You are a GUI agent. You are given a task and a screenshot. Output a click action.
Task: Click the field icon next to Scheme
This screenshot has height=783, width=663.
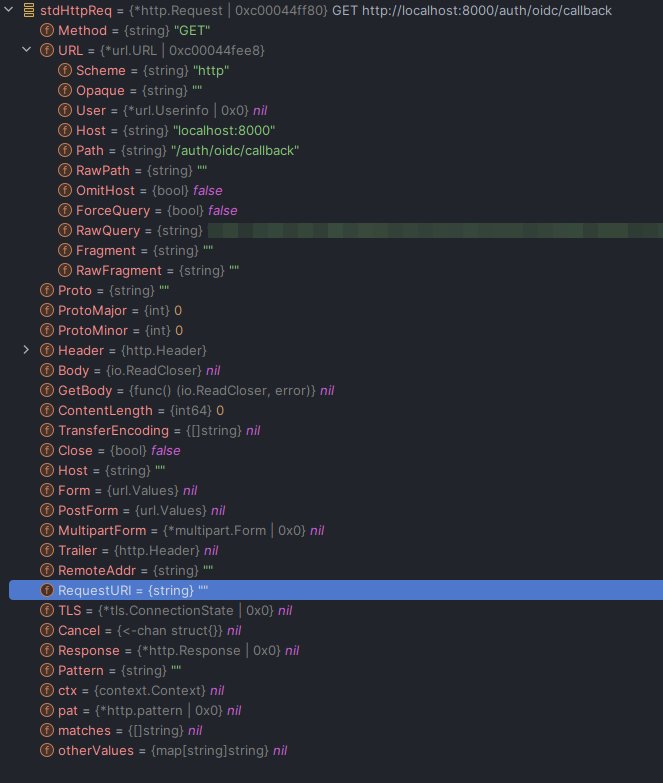[x=64, y=70]
